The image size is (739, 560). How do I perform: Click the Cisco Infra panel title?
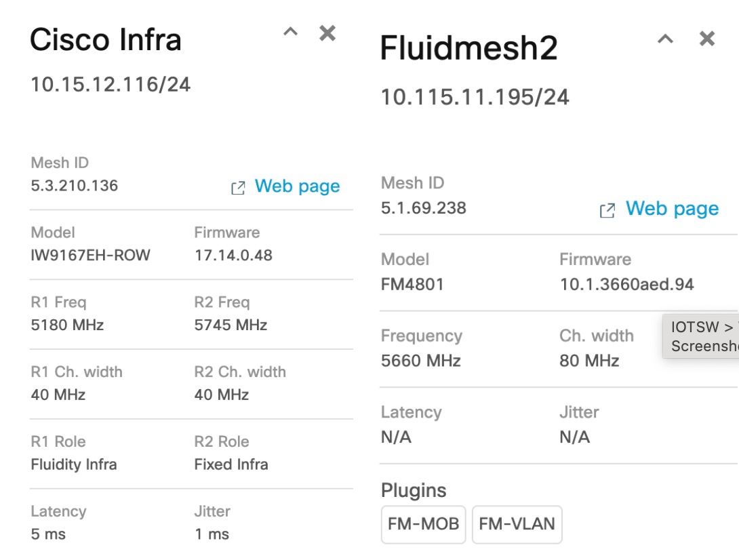point(106,40)
